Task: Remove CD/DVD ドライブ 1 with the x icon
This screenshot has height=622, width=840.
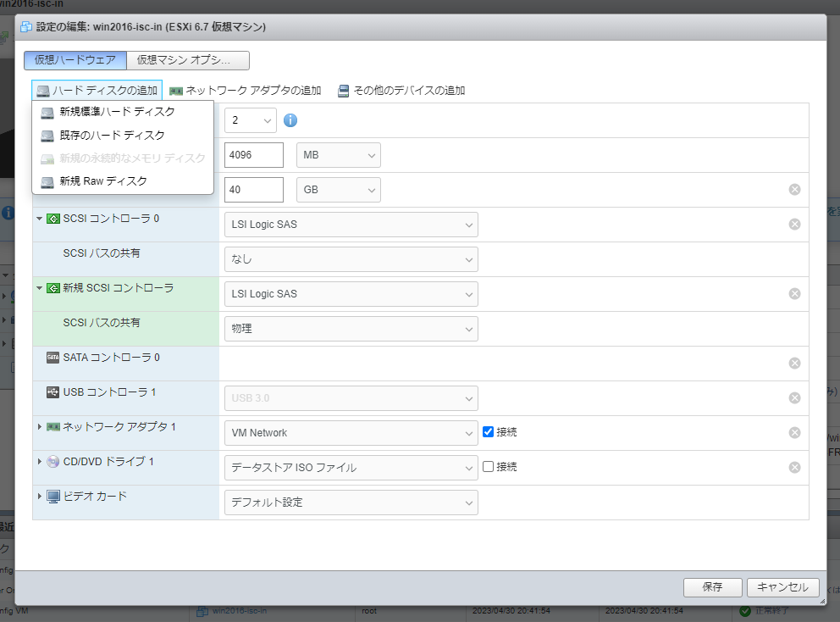Action: pyautogui.click(x=794, y=467)
